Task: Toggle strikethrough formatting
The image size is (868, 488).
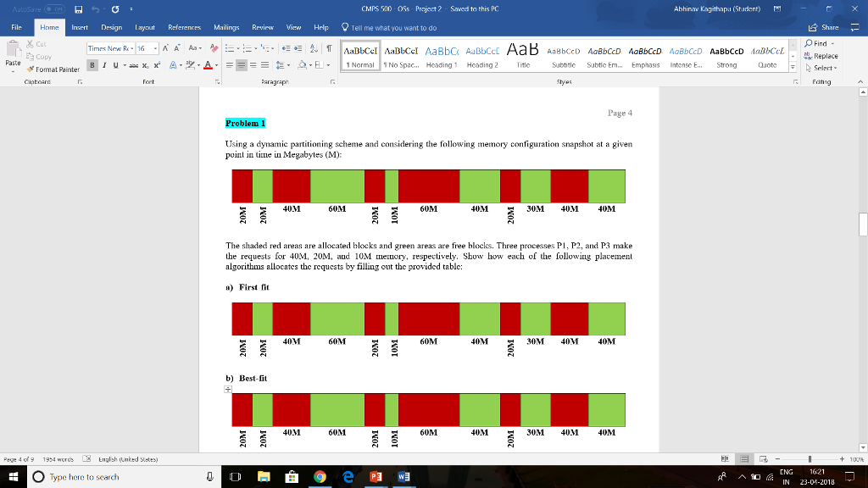Action: pos(135,64)
